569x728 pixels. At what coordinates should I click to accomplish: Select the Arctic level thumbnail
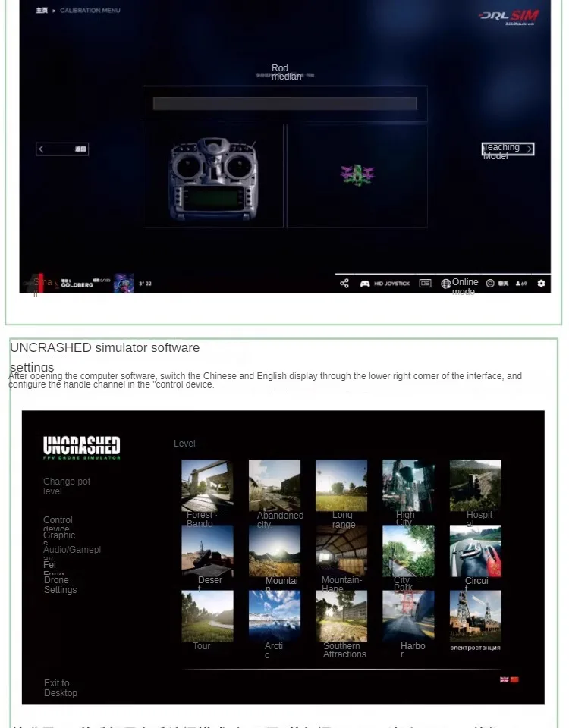[275, 616]
